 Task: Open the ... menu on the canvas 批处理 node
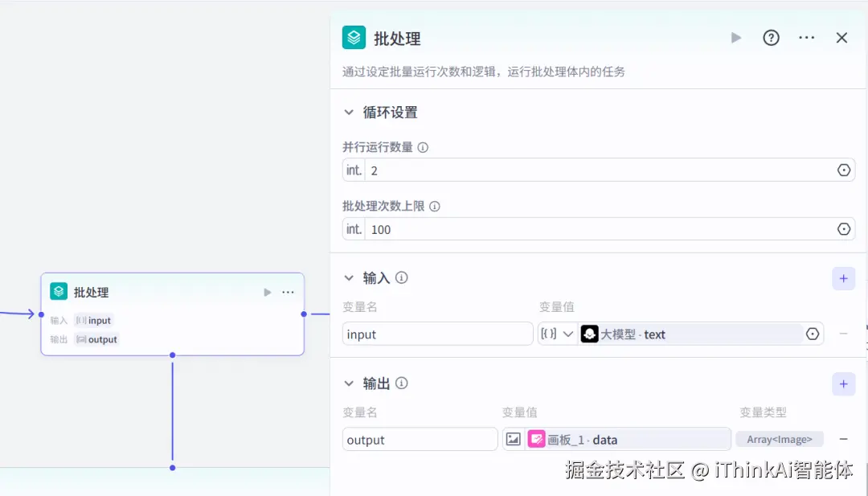[288, 292]
